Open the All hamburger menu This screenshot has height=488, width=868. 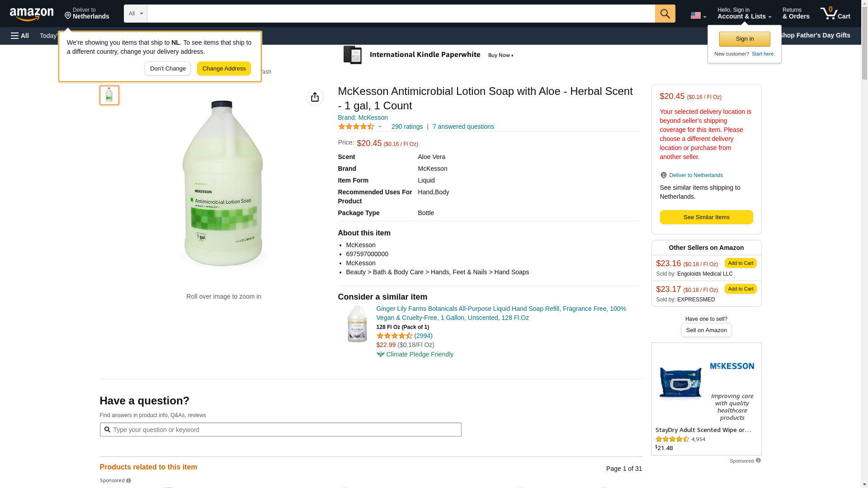[x=20, y=36]
